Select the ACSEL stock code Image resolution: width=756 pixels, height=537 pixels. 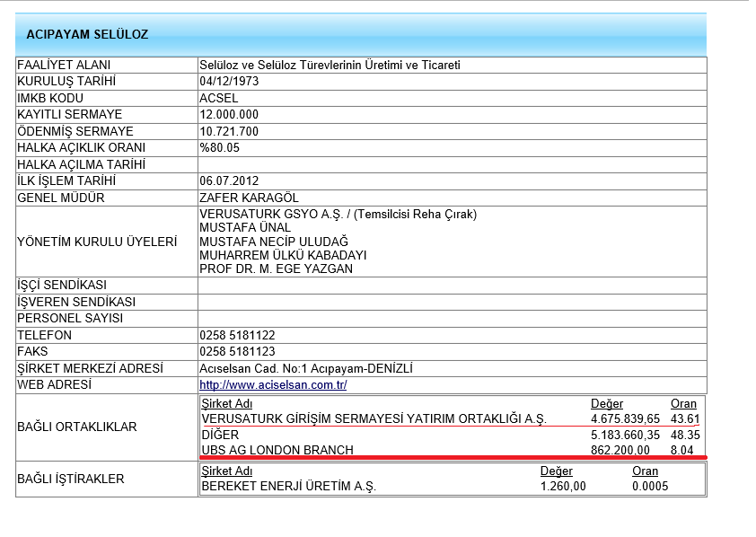tap(219, 99)
